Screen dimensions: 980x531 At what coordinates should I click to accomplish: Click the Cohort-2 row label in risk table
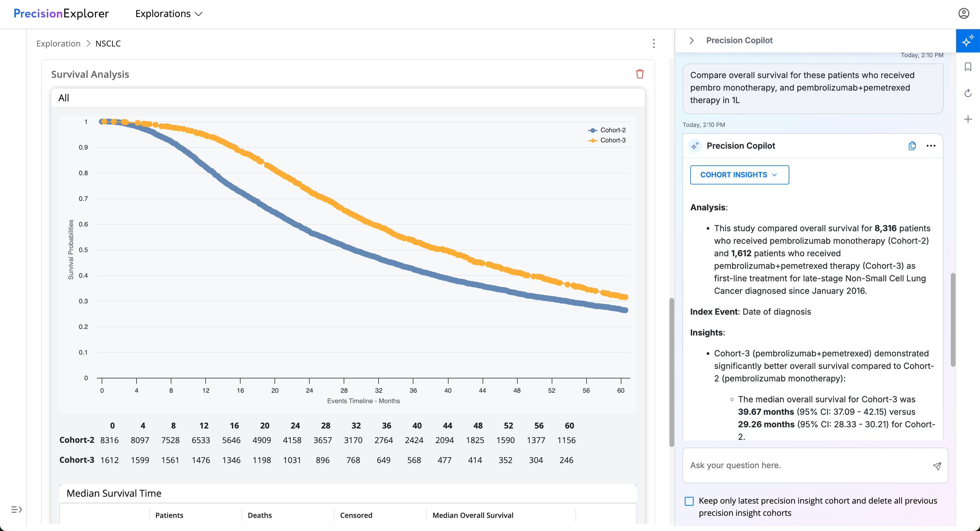(76, 440)
